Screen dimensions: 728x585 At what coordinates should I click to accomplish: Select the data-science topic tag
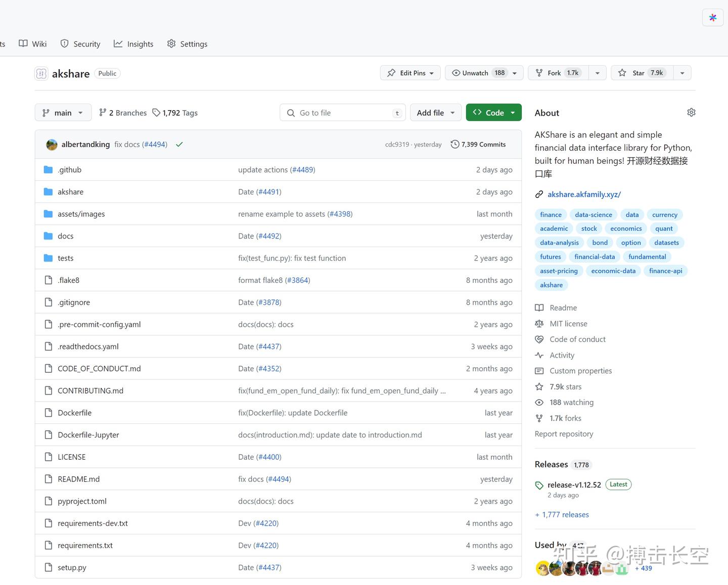click(593, 215)
